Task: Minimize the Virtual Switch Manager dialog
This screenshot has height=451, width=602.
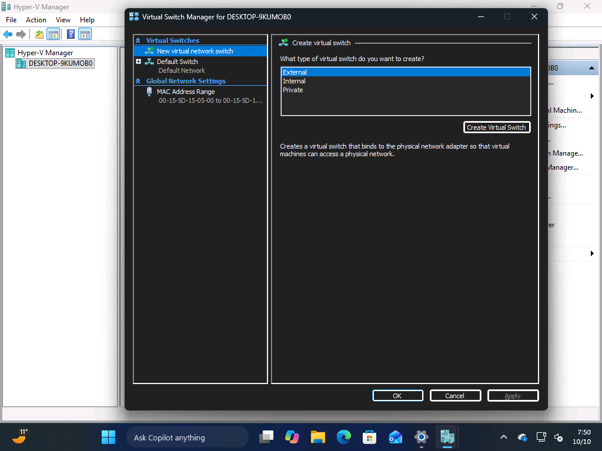Action: point(481,17)
